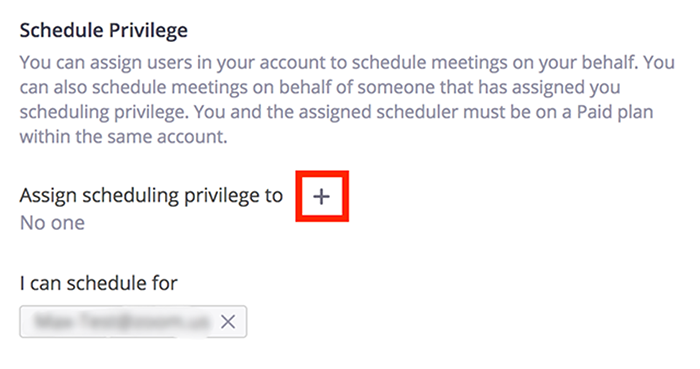700x369 pixels.
Task: Click the word Schedule in the heading
Action: point(62,30)
